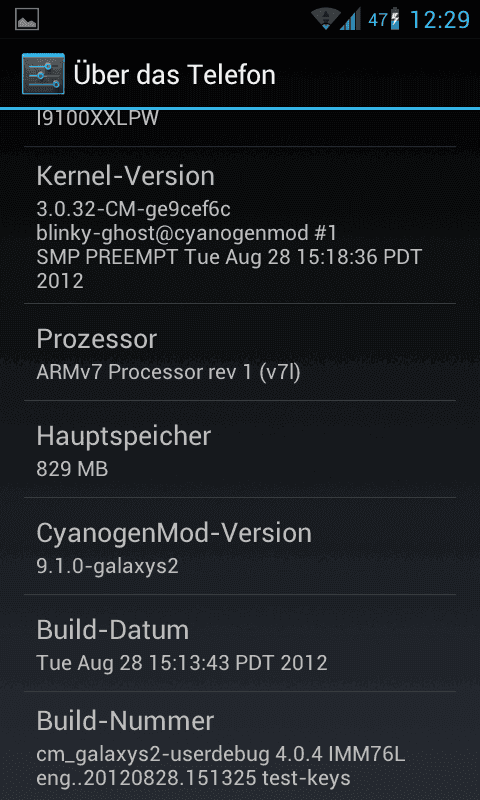Select the Build-Datum item
This screenshot has height=800, width=480.
point(240,643)
